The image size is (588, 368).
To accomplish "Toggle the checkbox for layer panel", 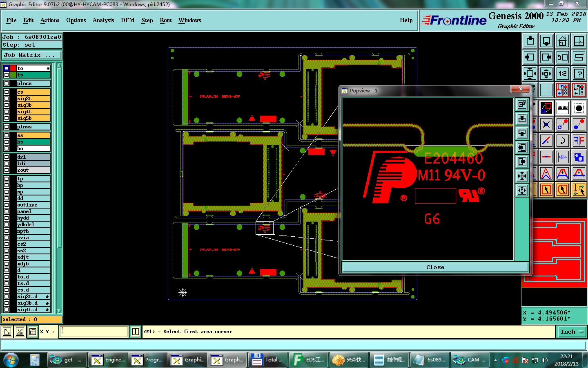I will (x=7, y=211).
